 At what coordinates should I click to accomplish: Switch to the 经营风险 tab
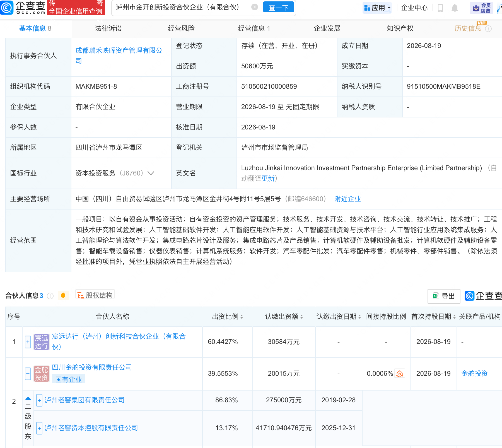pyautogui.click(x=181, y=28)
